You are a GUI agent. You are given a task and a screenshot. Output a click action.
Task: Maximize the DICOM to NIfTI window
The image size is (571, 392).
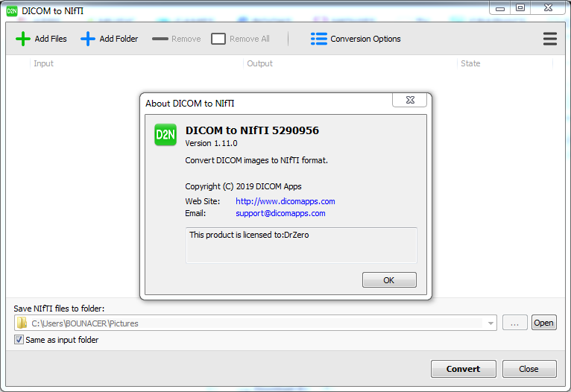[x=520, y=7]
